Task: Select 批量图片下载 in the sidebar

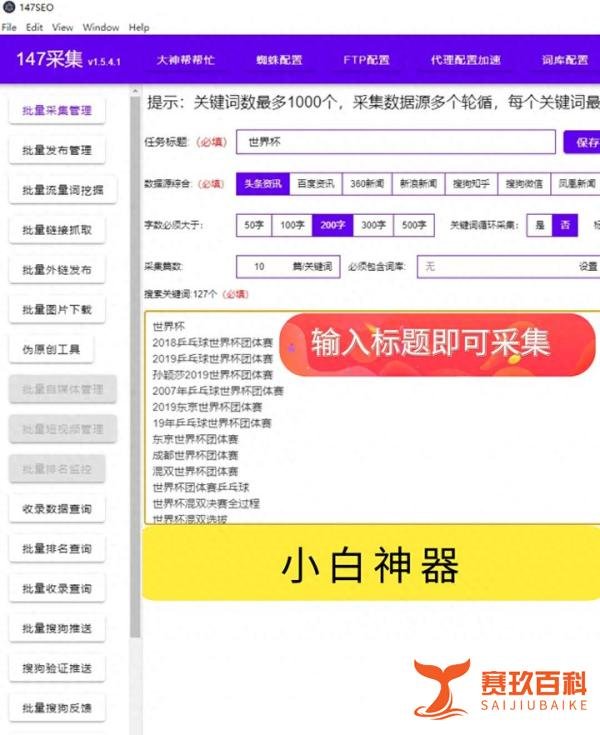Action: (57, 310)
